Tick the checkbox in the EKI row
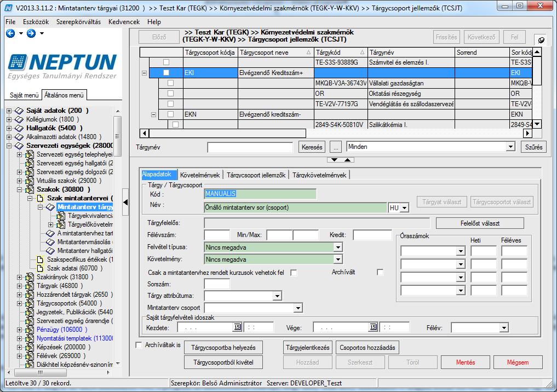The image size is (557, 392). tap(166, 73)
